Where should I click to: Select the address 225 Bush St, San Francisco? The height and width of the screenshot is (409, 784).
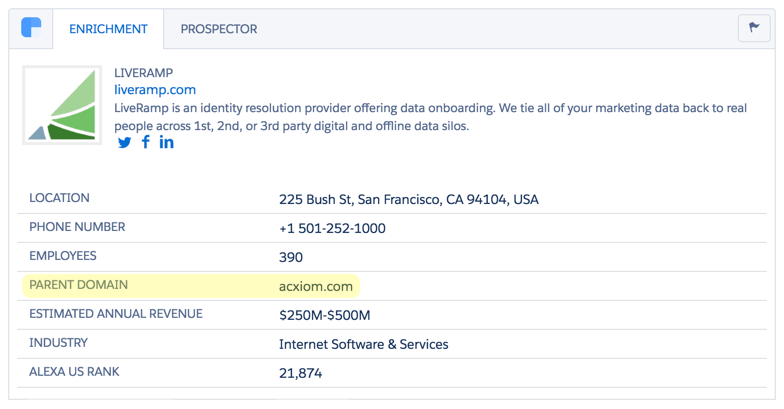tap(408, 200)
